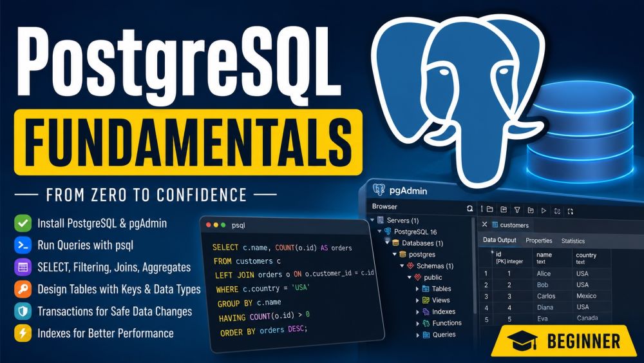The width and height of the screenshot is (644, 363).
Task: Click the 'GROUP BY c.name' SQL line
Action: click(249, 303)
